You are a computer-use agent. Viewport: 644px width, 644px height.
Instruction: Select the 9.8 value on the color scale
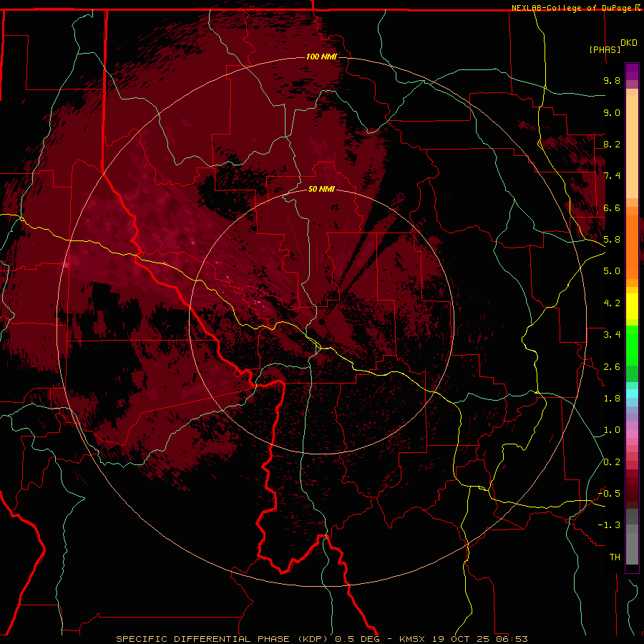click(612, 81)
